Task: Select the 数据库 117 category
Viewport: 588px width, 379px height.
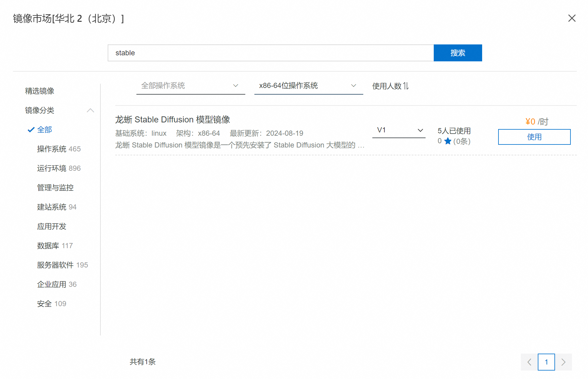Action: (x=55, y=246)
